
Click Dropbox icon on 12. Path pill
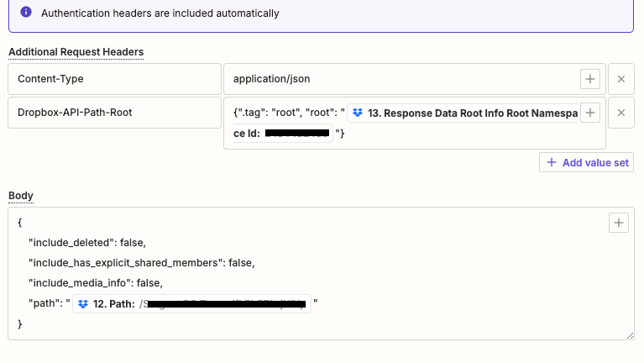click(x=83, y=304)
